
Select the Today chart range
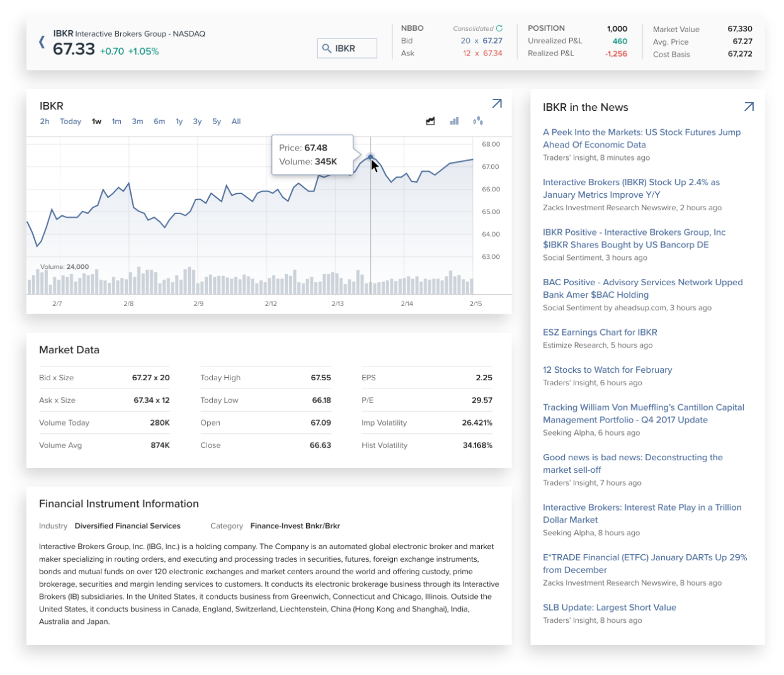(71, 122)
